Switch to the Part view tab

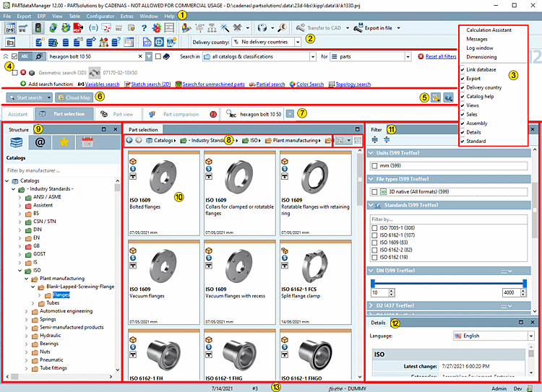118,114
